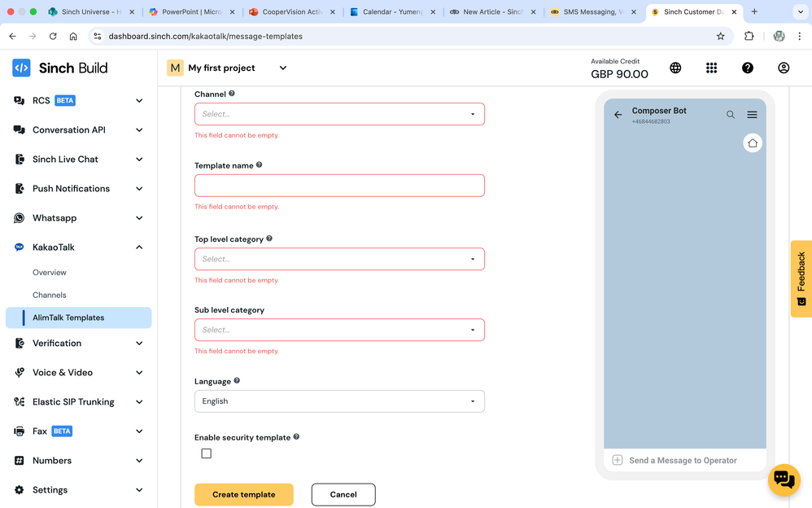Screen dimensions: 812x508
Task: Click the hamburger menu in Composer Bot preview
Action: (x=752, y=115)
